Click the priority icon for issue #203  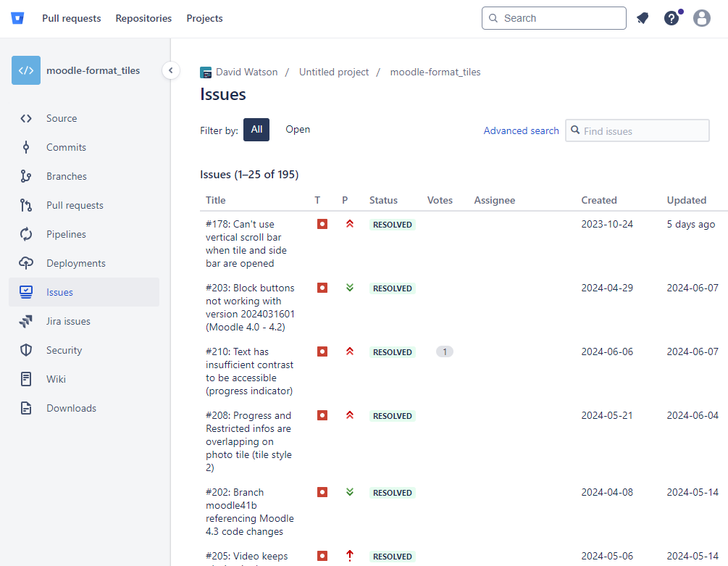(350, 288)
